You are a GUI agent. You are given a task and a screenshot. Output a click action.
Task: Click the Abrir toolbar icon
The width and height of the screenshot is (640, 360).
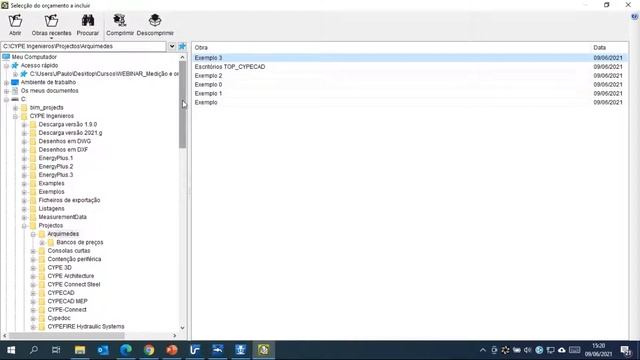pos(15,21)
